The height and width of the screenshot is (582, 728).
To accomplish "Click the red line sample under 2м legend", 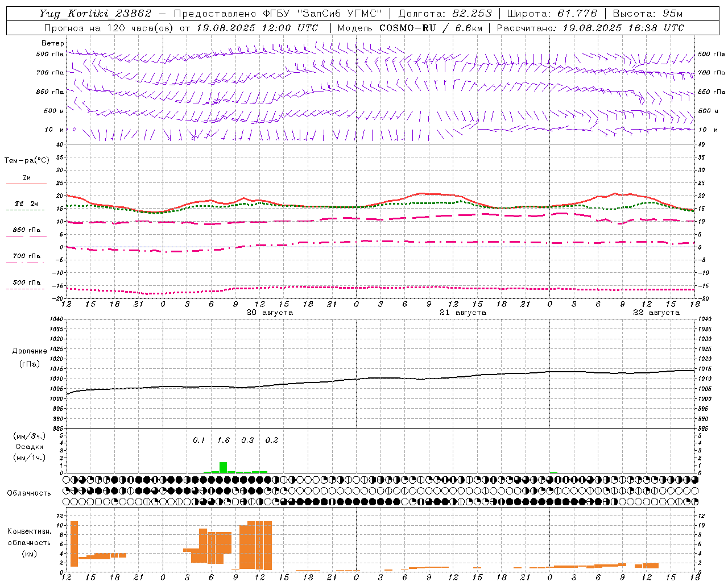I will click(x=26, y=184).
